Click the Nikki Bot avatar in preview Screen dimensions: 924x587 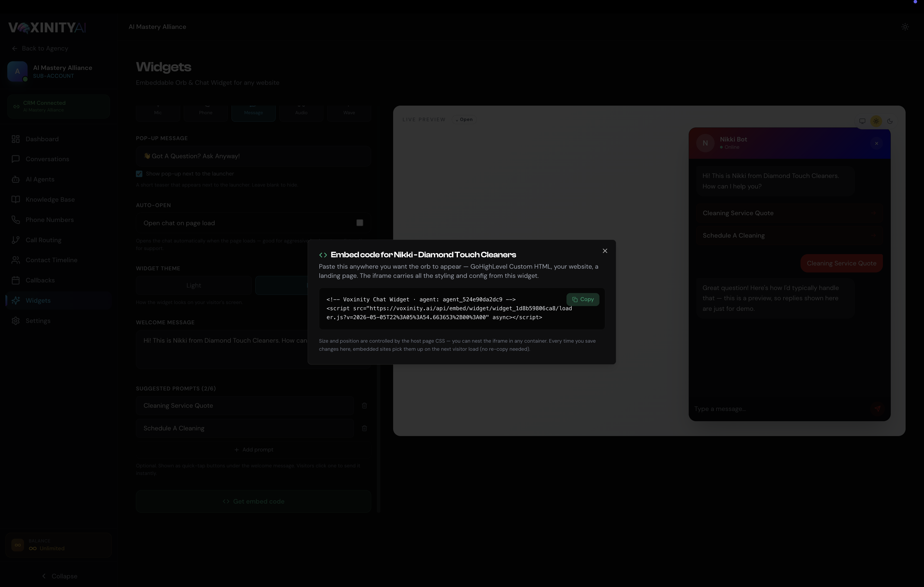point(705,143)
